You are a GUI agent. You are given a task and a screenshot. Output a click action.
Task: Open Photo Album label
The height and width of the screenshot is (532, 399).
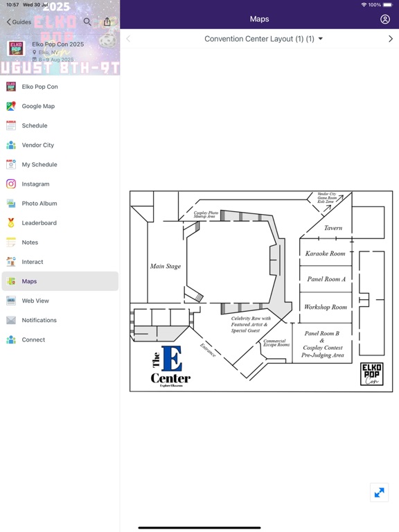39,203
